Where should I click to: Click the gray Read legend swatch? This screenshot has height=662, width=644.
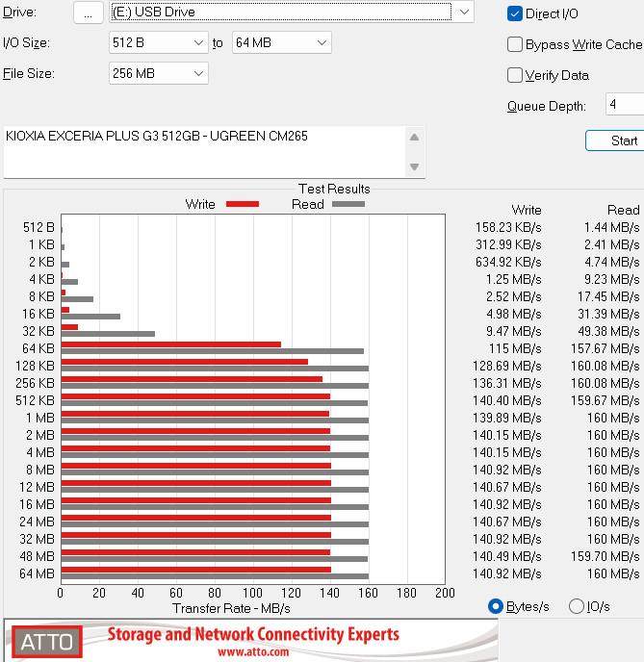point(348,204)
